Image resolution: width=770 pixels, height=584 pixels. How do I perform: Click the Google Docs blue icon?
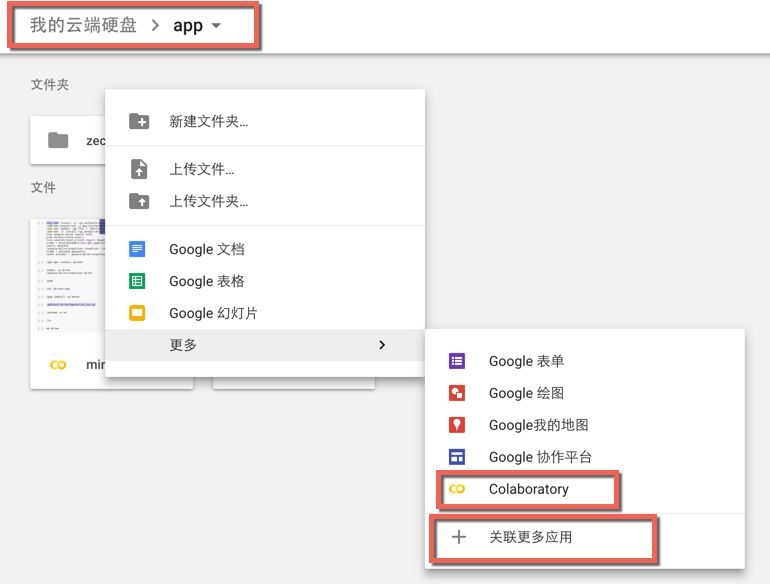pos(137,249)
